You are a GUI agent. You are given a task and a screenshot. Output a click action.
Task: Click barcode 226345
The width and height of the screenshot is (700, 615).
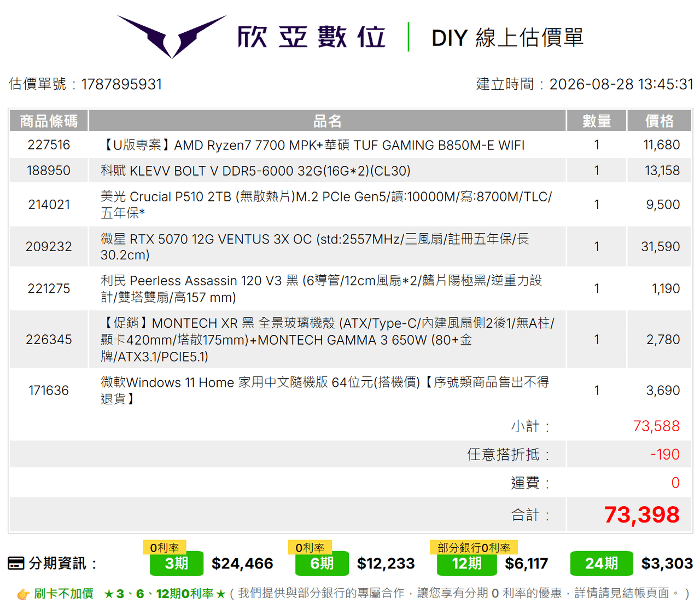click(49, 340)
